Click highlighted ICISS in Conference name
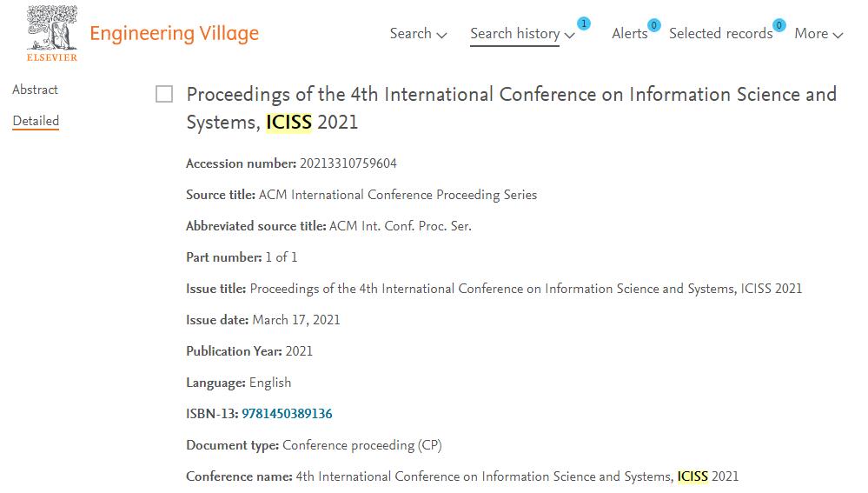Viewport: 868px width, 493px height. [x=692, y=476]
